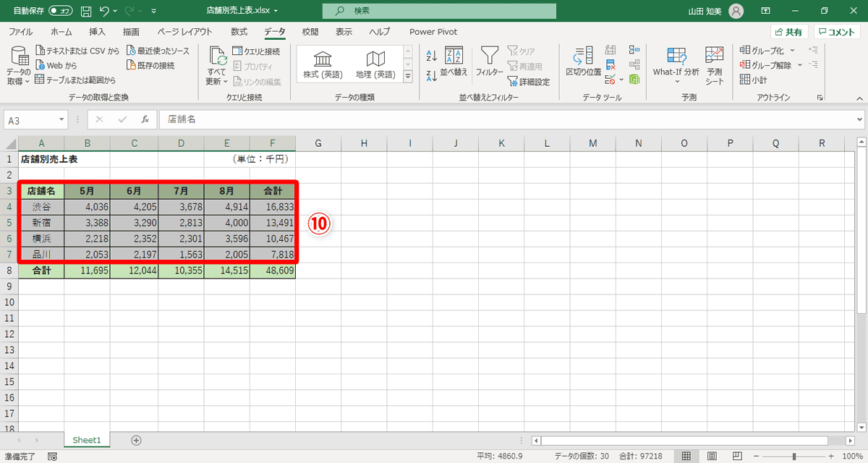Viewport: 868px width, 463px height.
Task: Click account name 山田 知美
Action: tap(706, 11)
